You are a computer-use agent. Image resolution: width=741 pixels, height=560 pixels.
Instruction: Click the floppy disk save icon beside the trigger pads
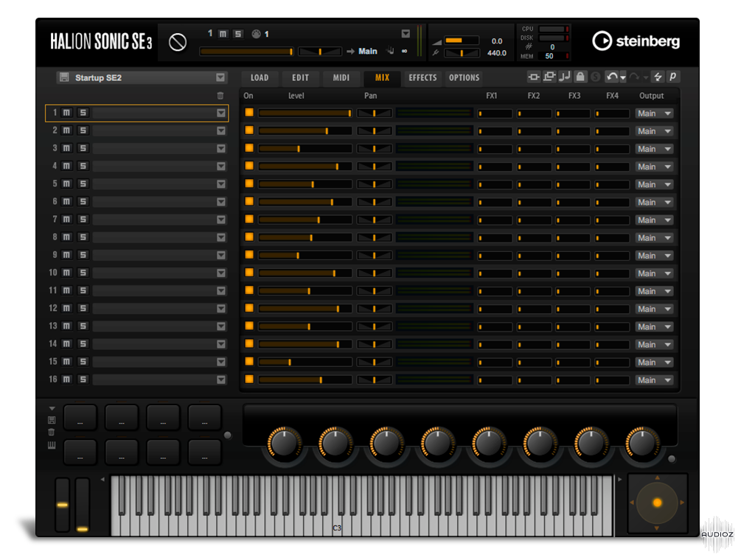click(x=52, y=420)
